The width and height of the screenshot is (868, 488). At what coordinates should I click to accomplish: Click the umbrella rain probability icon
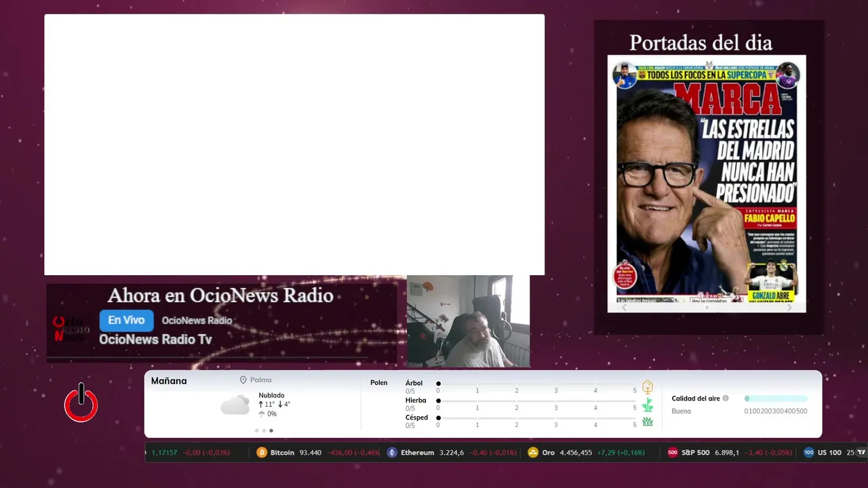coord(262,413)
